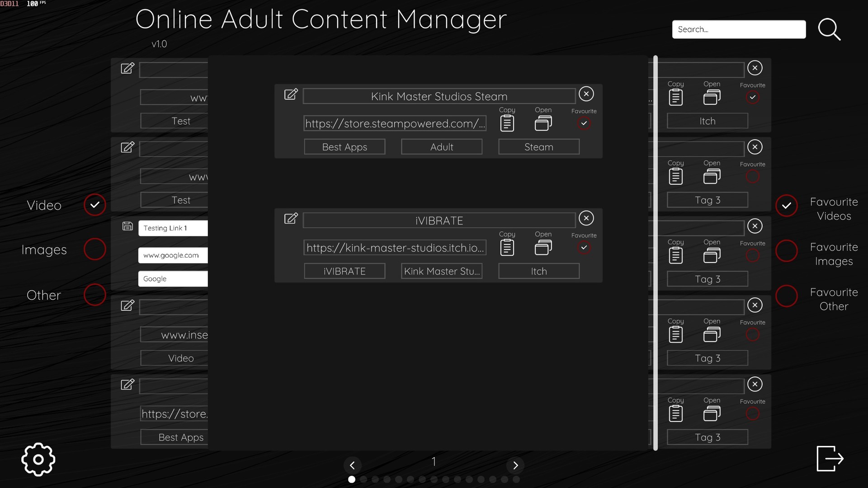Click the iVIBRATE tag button
This screenshot has height=488, width=868.
[344, 271]
